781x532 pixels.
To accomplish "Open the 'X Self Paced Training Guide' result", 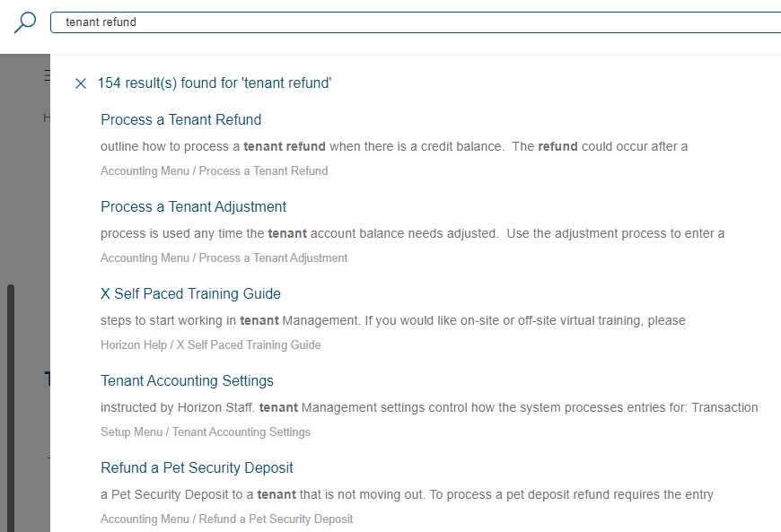I will tap(190, 293).
